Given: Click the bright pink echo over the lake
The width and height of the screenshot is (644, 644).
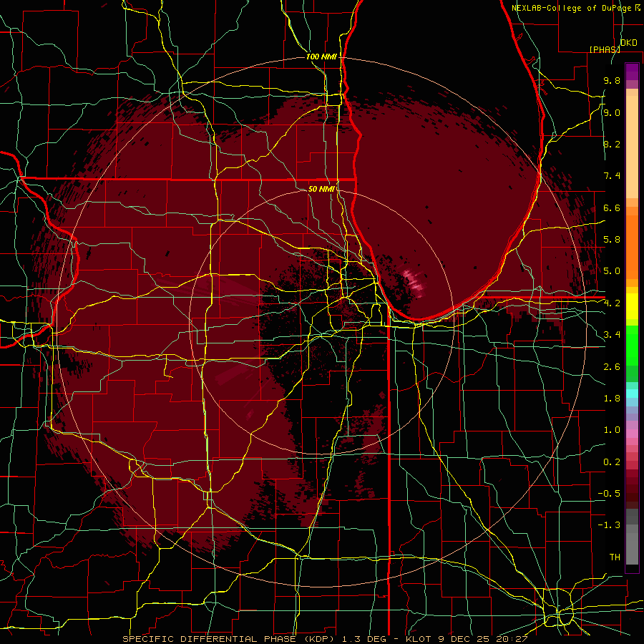Looking at the screenshot, I should pyautogui.click(x=413, y=283).
